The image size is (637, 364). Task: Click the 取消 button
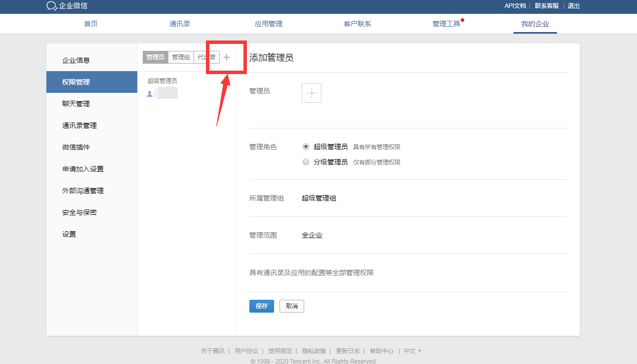(x=292, y=306)
